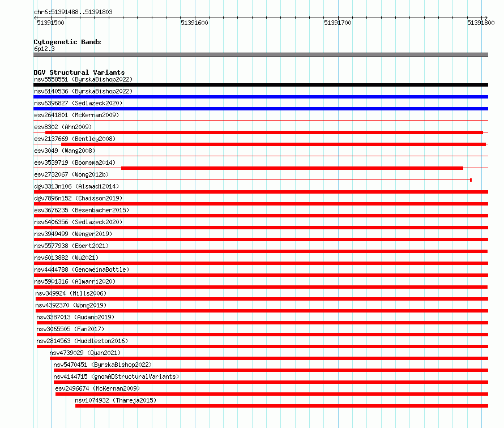Open nsv2814563 (Huddleston2016) label
This screenshot has width=504, height=428.
click(82, 341)
